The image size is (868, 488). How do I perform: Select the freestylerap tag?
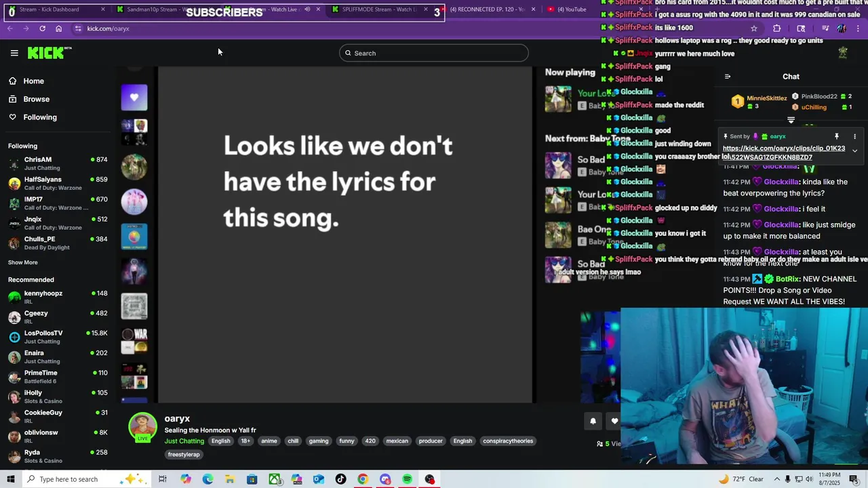tap(184, 455)
